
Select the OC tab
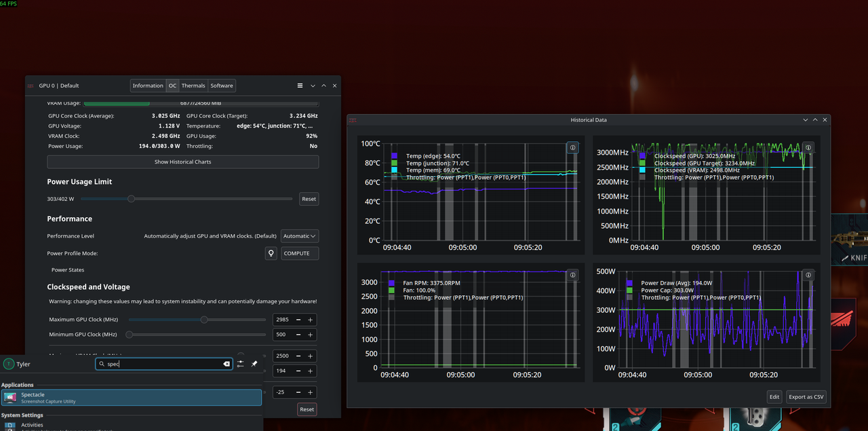pos(172,86)
